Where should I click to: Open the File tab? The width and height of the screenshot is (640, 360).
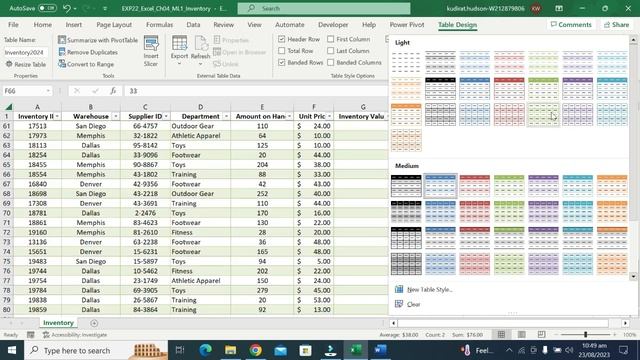[13, 24]
